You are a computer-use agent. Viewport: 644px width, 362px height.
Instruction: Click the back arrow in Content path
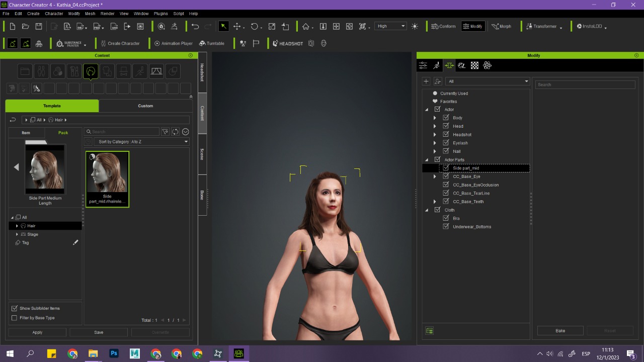tap(13, 120)
